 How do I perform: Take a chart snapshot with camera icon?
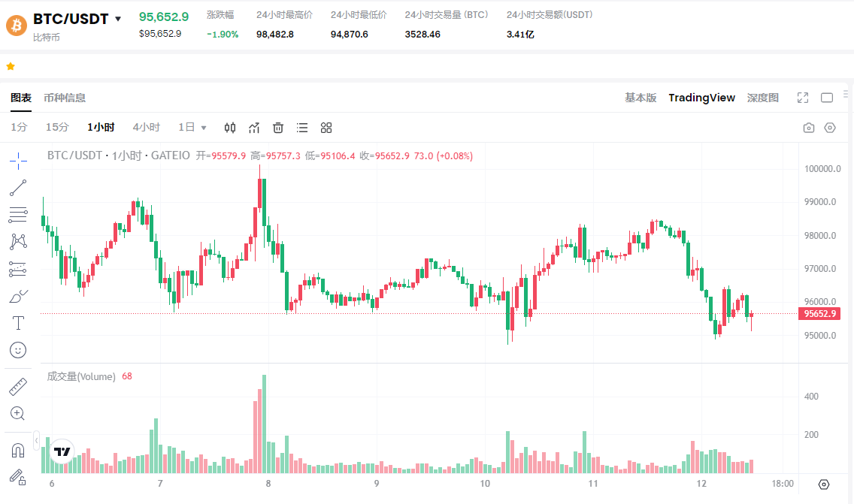click(x=808, y=128)
